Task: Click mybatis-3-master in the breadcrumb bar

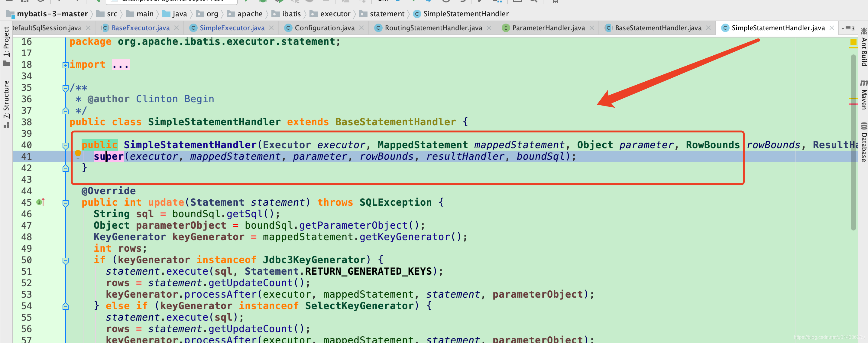Action: click(52, 14)
